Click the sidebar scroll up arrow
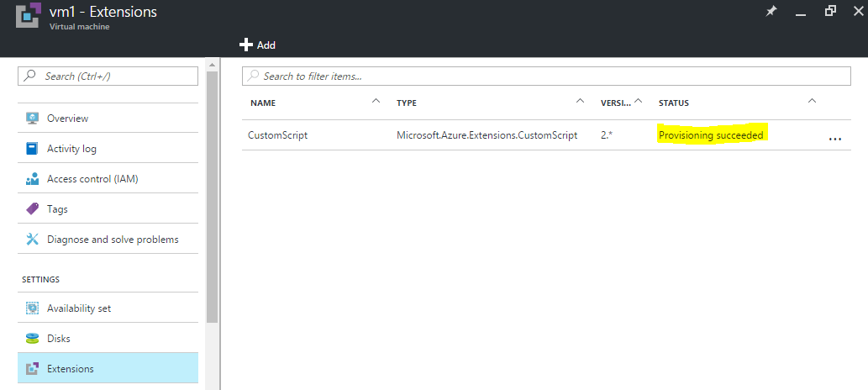This screenshot has width=868, height=390. 212,64
